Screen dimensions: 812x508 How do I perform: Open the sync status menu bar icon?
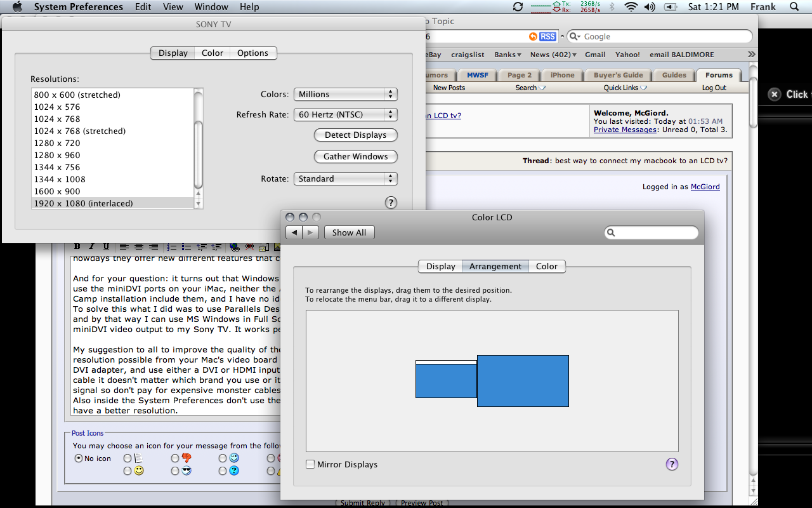click(518, 7)
